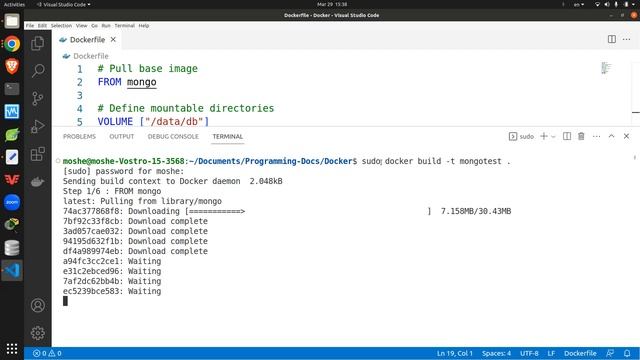This screenshot has height=360, width=640.
Task: Split the terminal pane
Action: pos(567,136)
